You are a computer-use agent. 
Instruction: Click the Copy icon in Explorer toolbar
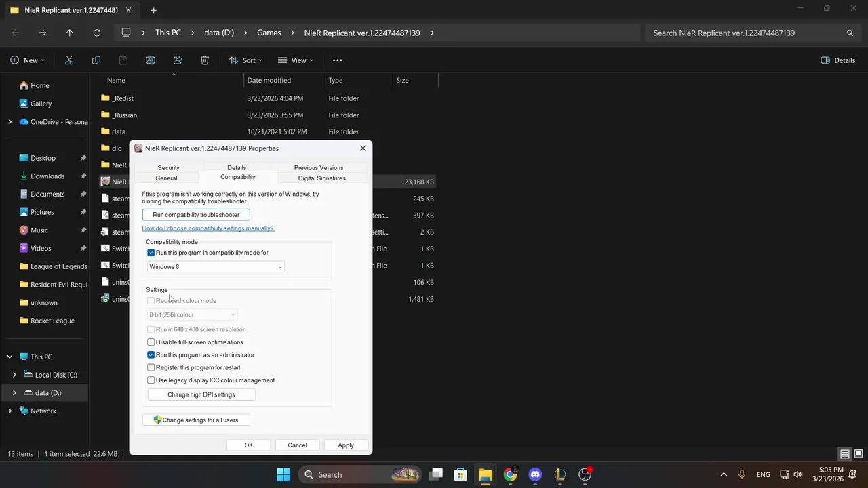(x=96, y=60)
